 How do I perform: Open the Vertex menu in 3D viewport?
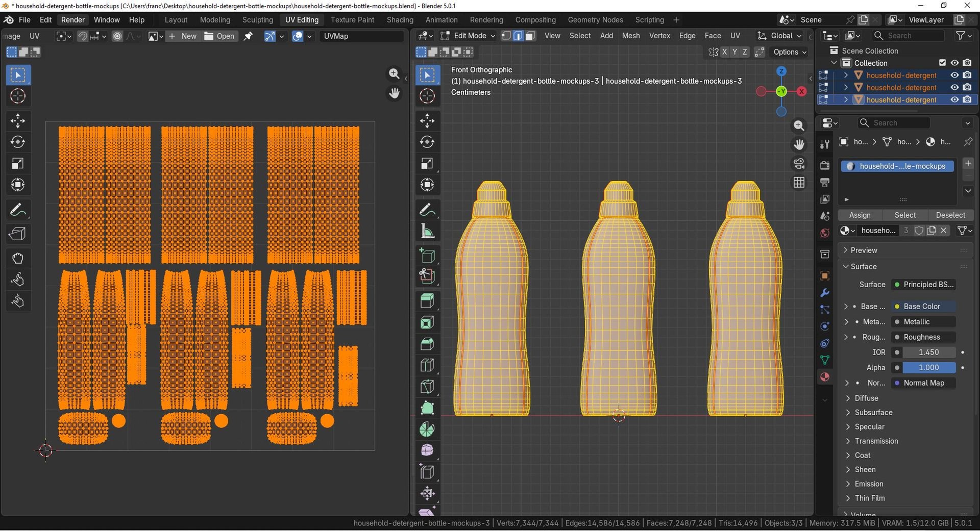tap(659, 36)
